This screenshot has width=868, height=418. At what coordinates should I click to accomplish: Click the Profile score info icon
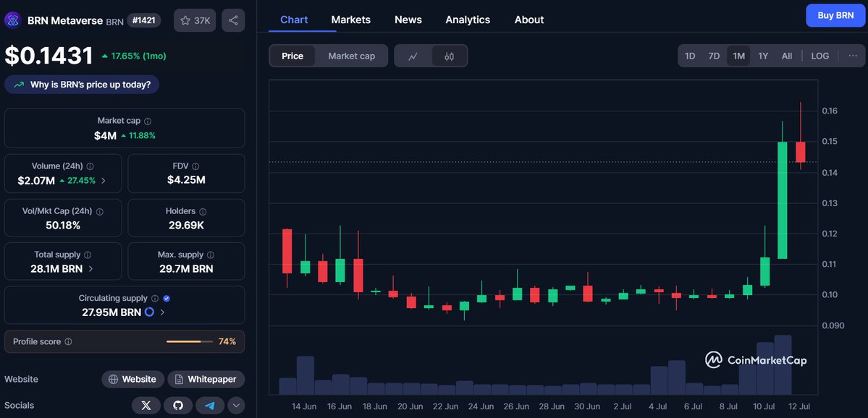(x=68, y=341)
